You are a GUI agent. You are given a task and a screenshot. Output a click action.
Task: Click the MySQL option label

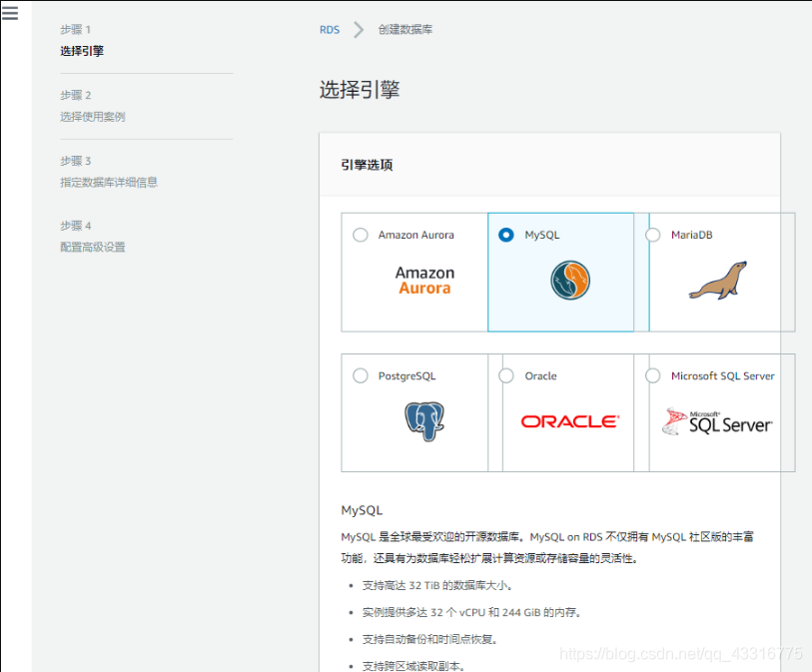point(541,235)
